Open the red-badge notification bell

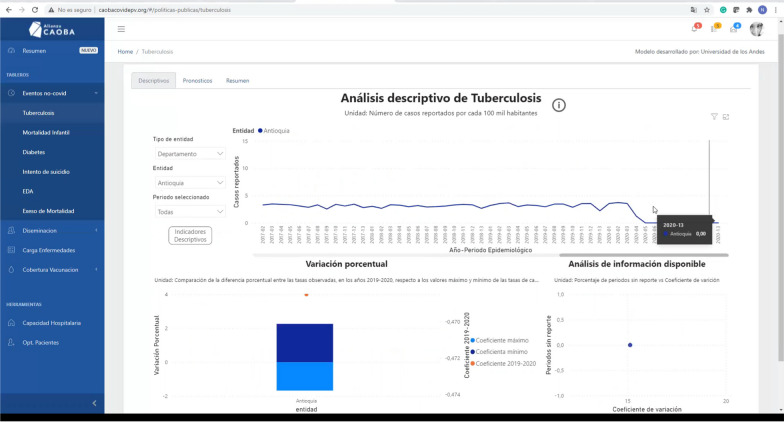click(695, 29)
